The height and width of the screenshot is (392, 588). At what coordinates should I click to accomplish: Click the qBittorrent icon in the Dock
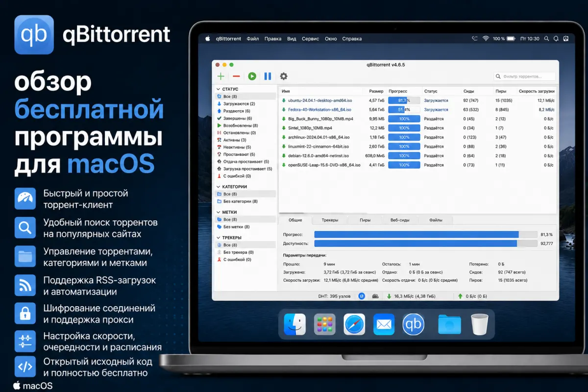click(x=413, y=324)
